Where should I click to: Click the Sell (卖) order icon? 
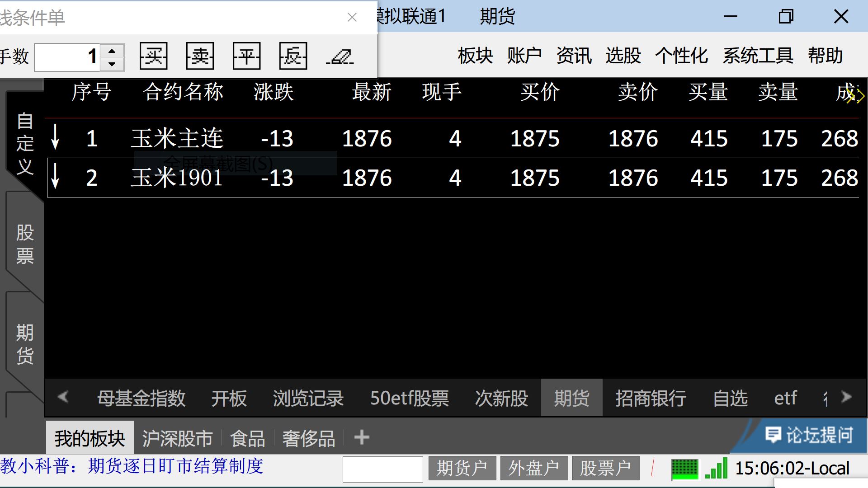click(200, 56)
